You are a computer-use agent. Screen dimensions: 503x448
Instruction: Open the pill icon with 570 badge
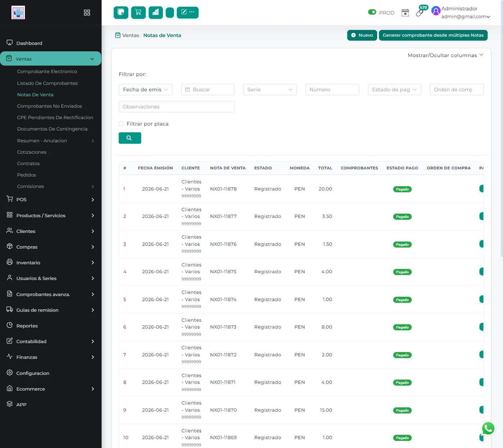pos(420,13)
